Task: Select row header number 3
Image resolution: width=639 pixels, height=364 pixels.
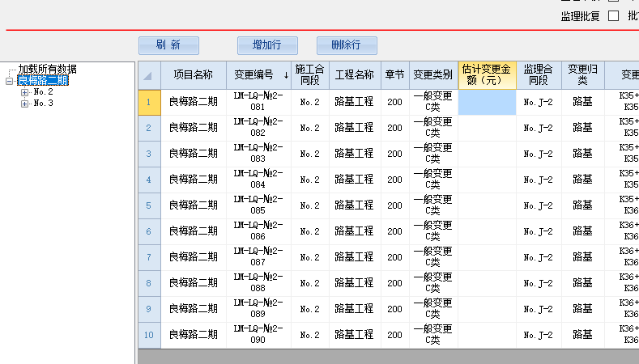Action: [149, 154]
